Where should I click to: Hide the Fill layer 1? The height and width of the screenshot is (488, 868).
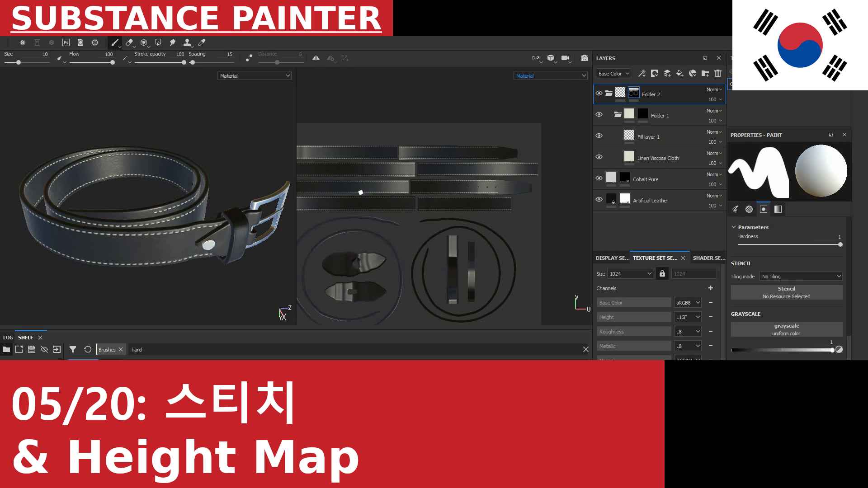pos(599,136)
